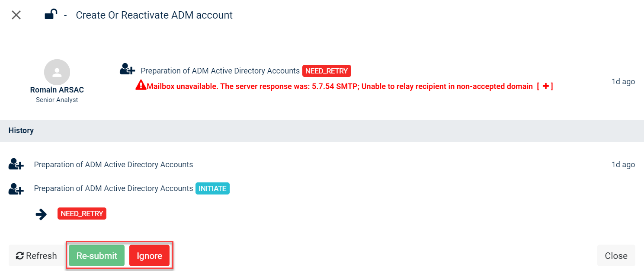The height and width of the screenshot is (271, 644).
Task: Select the Mailbox unavailable error message
Action: coord(340,86)
